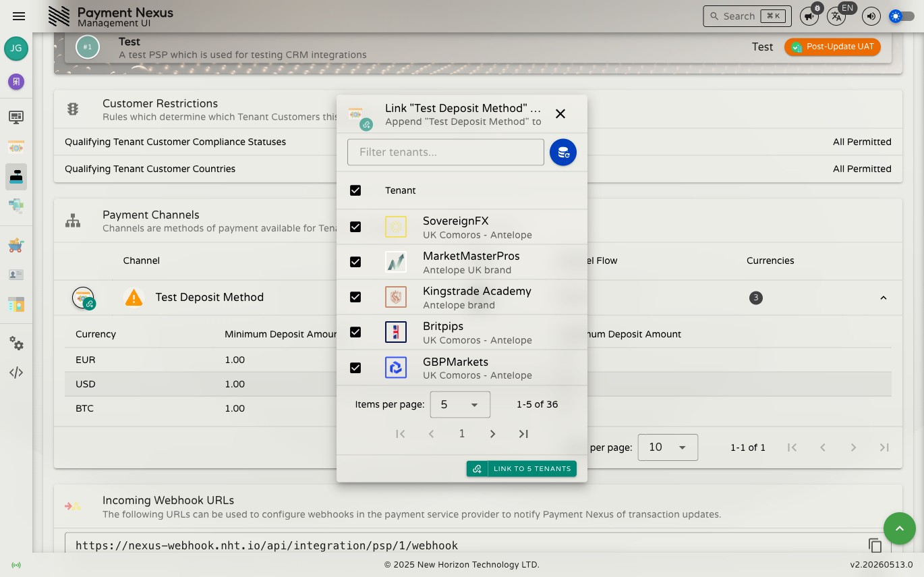Click the MarketMasterPros tenant logo
Viewport: 924px width, 577px height.
point(396,262)
